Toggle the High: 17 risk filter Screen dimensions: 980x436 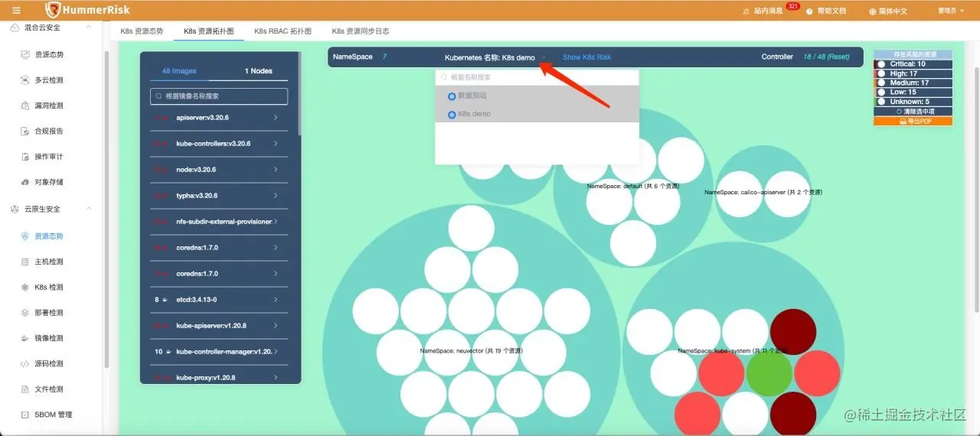pos(913,73)
